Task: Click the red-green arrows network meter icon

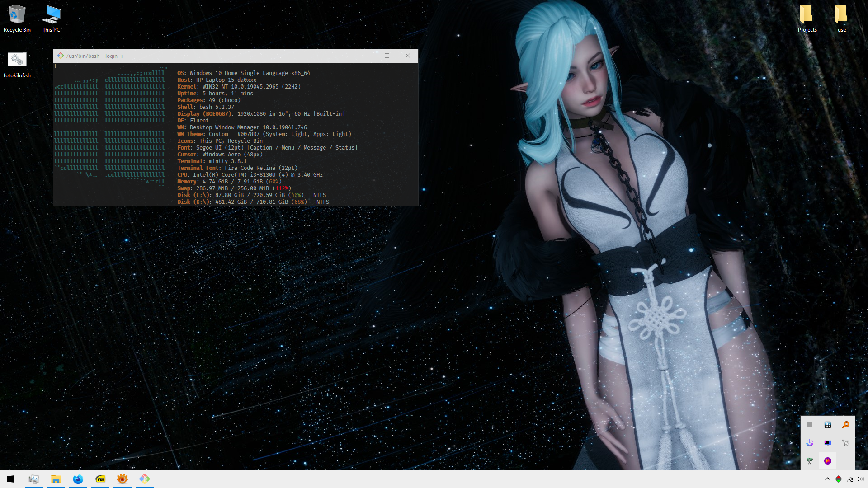Action: [839, 479]
